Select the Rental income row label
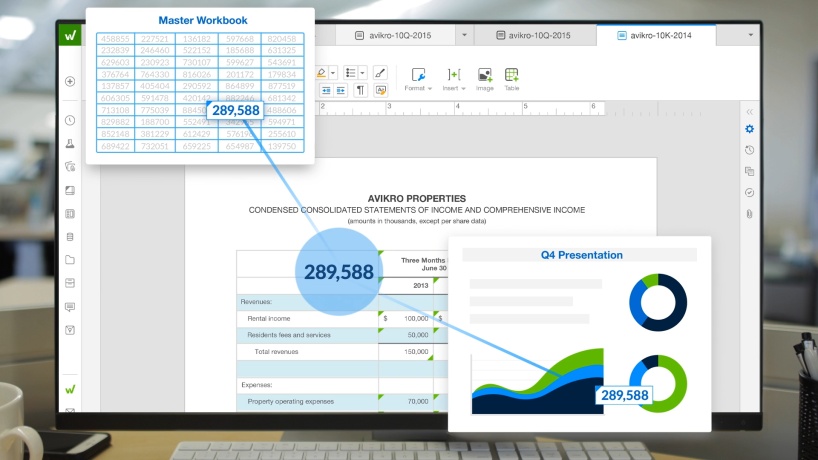The height and width of the screenshot is (460, 818). 269,318
